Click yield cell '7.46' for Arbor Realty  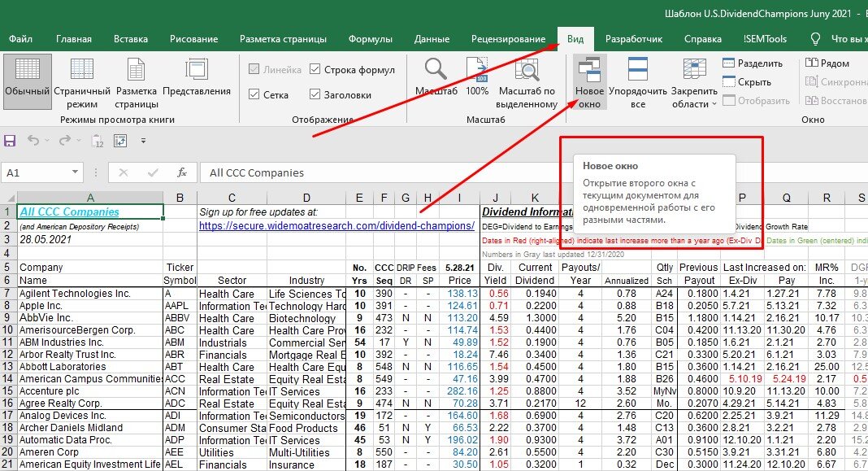[x=495, y=354]
